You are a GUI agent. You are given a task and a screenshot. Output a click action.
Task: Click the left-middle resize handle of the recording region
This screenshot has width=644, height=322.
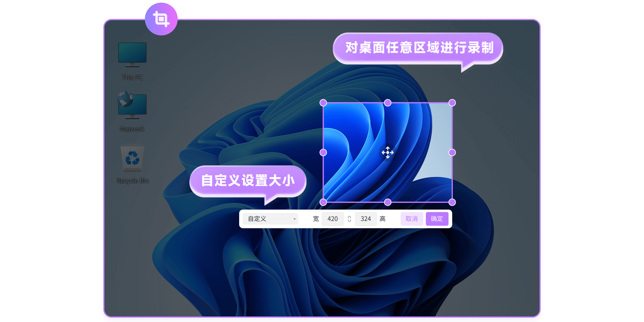(x=323, y=152)
